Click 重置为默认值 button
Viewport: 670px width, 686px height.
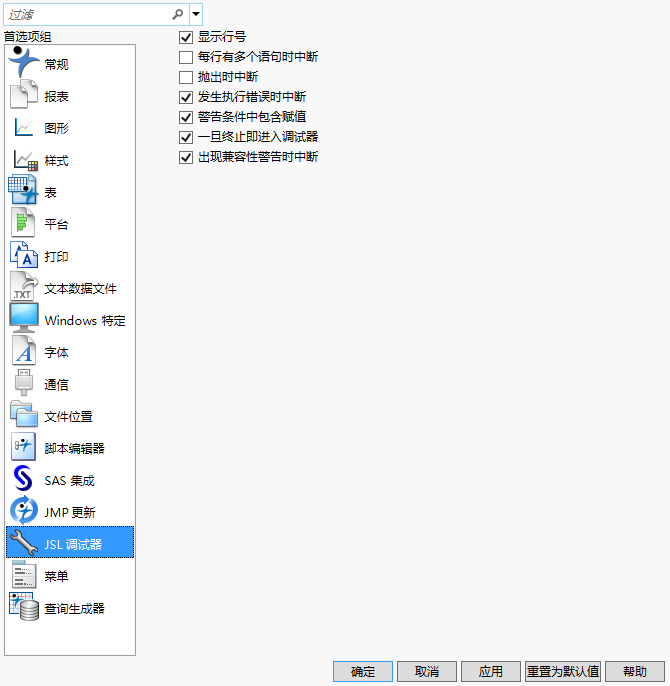click(x=563, y=671)
